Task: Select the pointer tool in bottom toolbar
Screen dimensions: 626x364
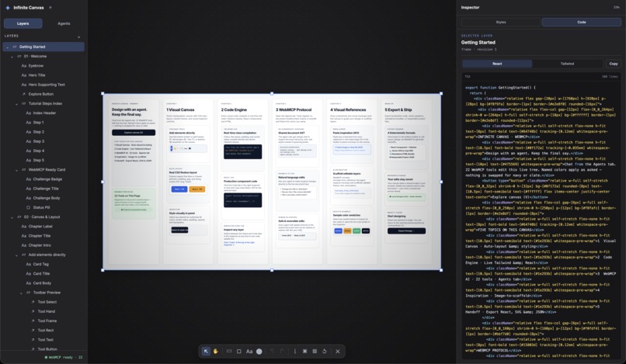Action: click(206, 352)
